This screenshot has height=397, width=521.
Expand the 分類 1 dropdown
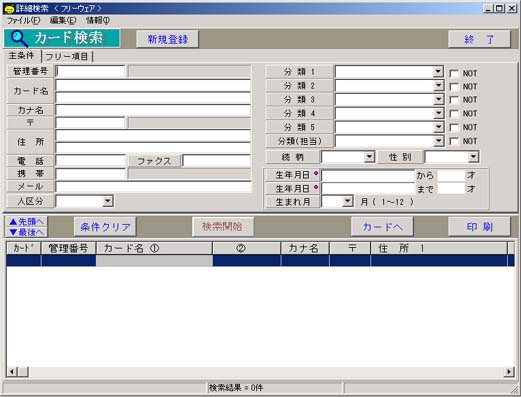click(438, 72)
